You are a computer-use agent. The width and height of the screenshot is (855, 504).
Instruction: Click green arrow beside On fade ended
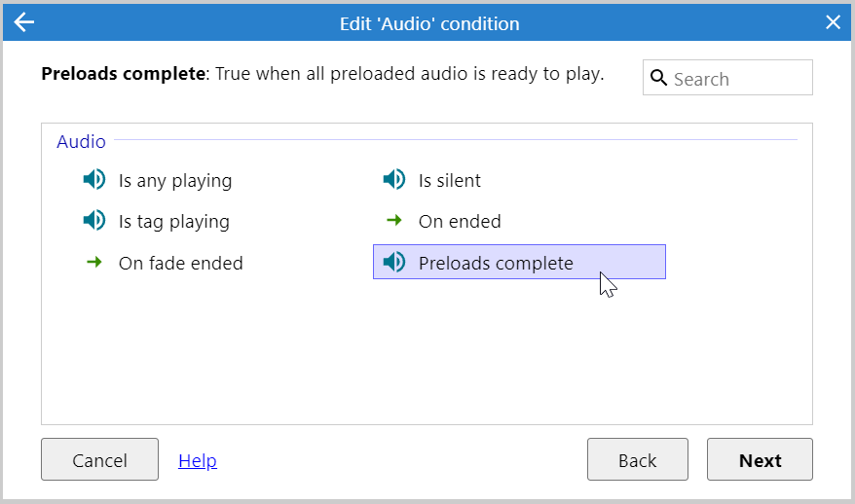pyautogui.click(x=94, y=262)
